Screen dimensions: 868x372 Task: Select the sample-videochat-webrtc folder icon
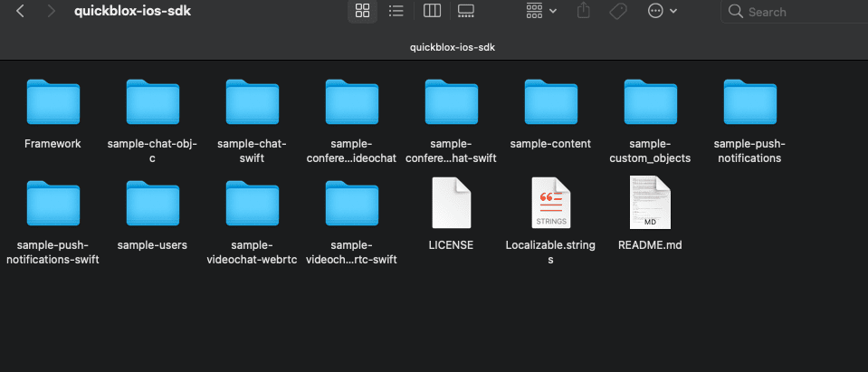253,204
